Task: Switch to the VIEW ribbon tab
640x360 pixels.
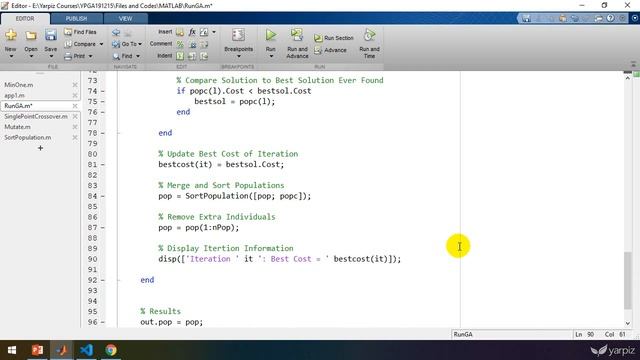Action: tap(125, 19)
